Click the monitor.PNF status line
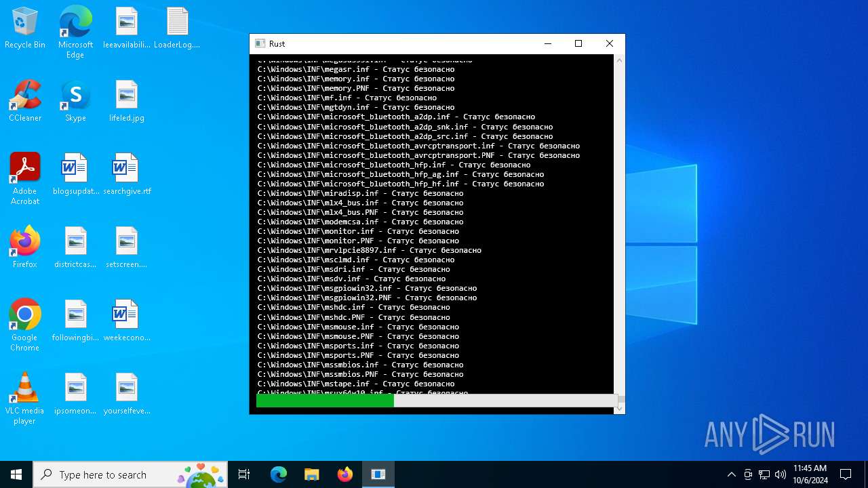This screenshot has height=488, width=868. [x=358, y=241]
